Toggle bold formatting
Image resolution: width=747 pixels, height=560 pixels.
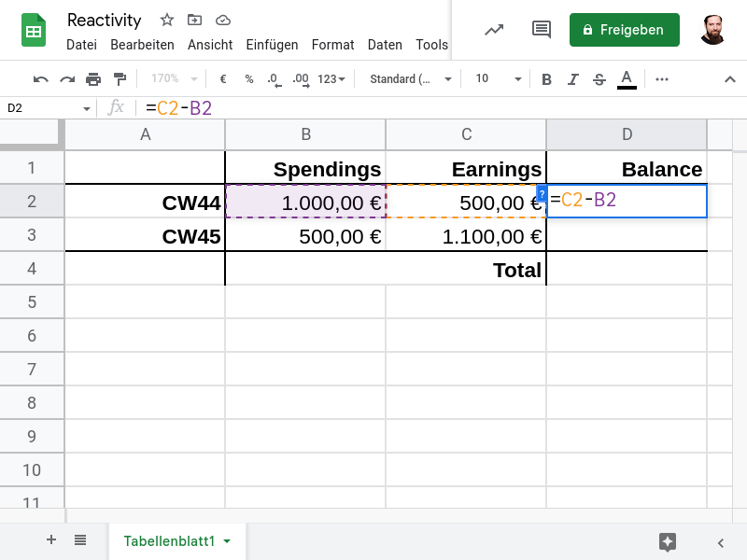point(547,79)
